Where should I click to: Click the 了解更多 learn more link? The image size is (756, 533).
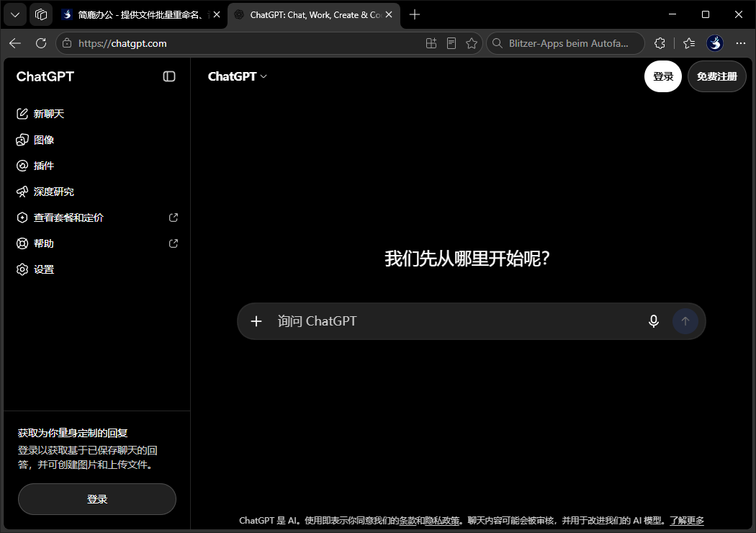point(687,521)
